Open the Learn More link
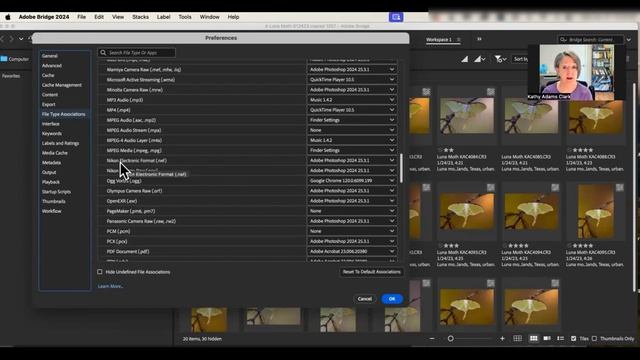The image size is (640, 360). (x=110, y=286)
